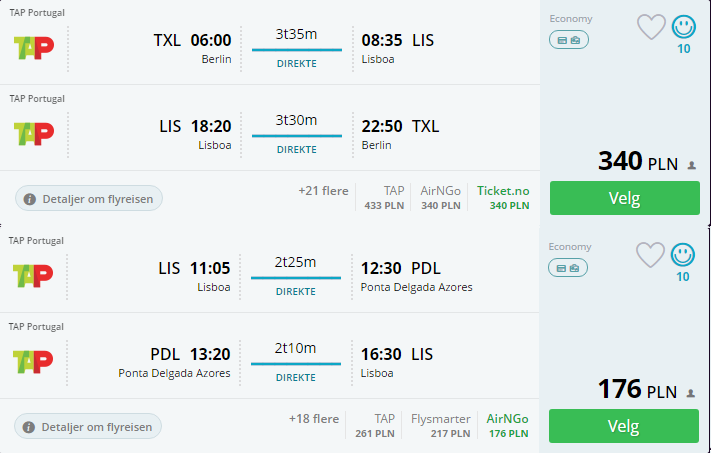711x453 pixels.
Task: Select the 176 PLN flight with Velg
Action: pyautogui.click(x=624, y=426)
